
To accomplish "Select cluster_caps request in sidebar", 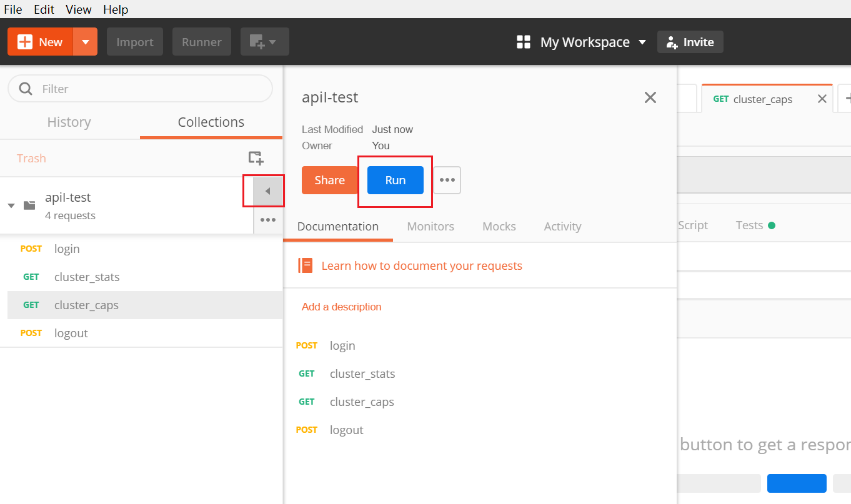I will (145, 305).
